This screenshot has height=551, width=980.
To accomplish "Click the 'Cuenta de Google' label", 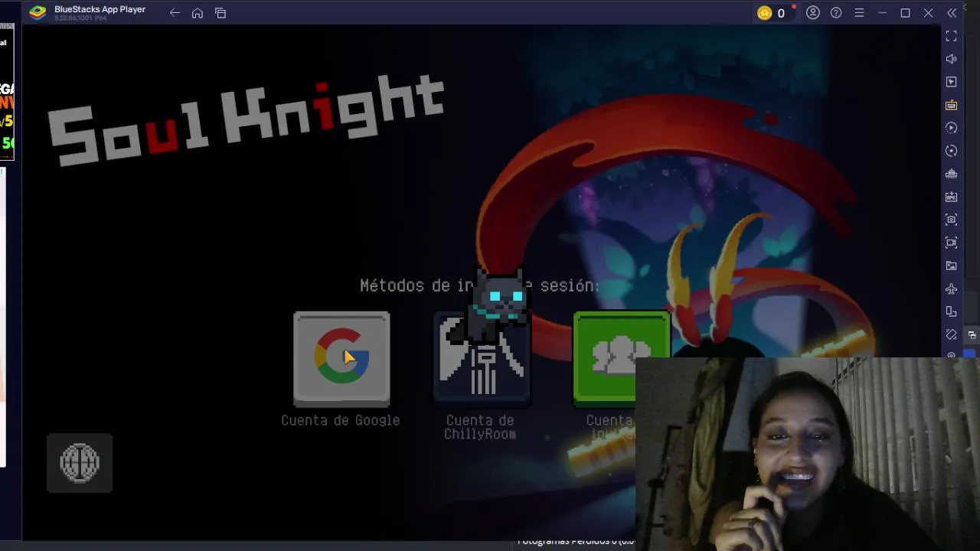I will click(x=341, y=420).
